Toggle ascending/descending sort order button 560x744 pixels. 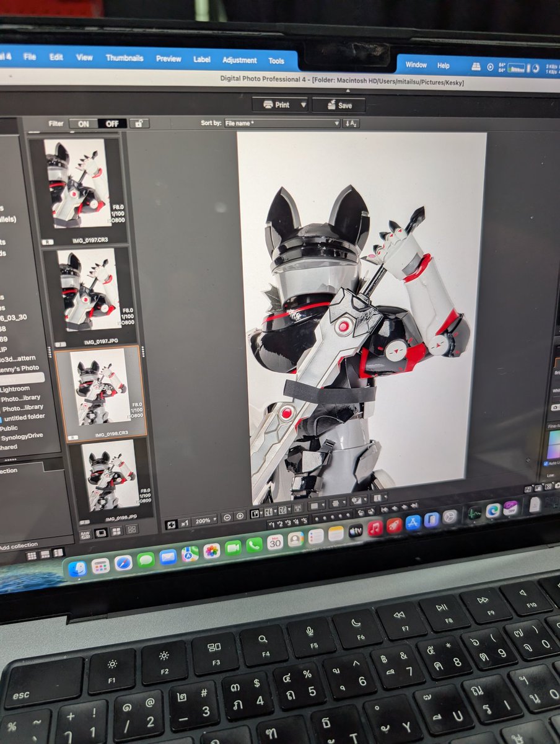(351, 124)
